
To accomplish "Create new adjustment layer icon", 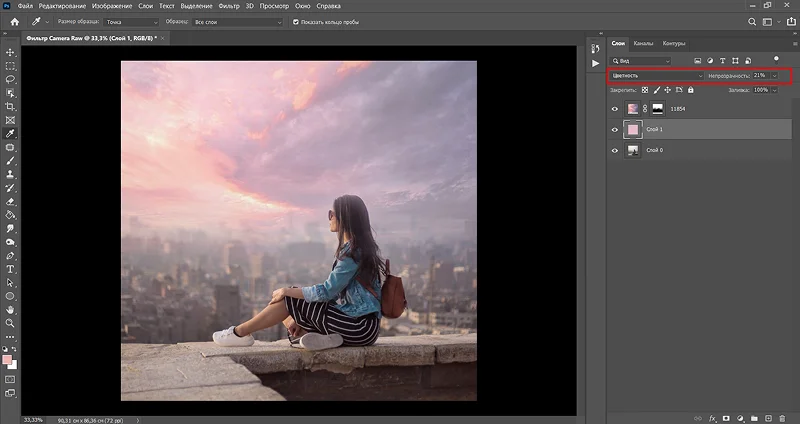I will click(x=740, y=418).
